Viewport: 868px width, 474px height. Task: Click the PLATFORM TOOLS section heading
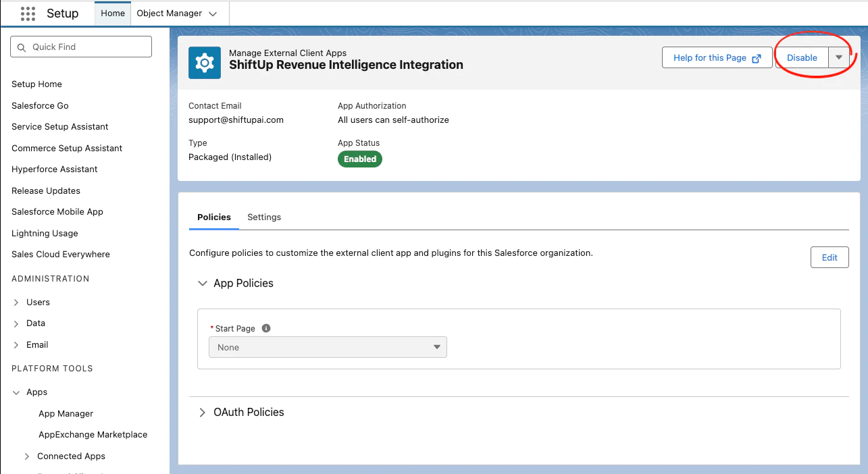[52, 369]
